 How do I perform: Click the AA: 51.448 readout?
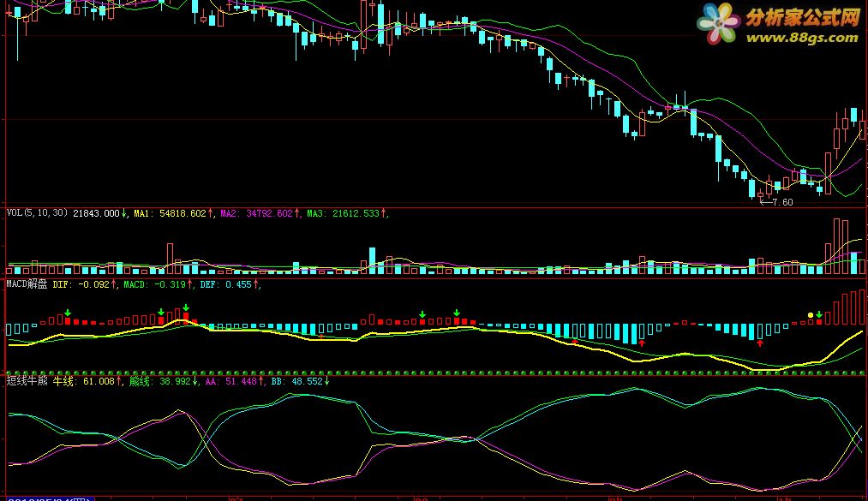coord(230,382)
